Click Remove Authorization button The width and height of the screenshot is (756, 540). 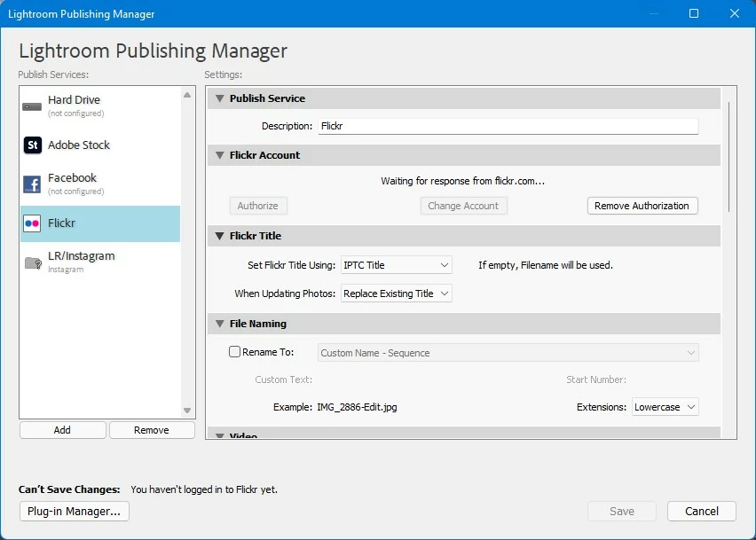642,206
